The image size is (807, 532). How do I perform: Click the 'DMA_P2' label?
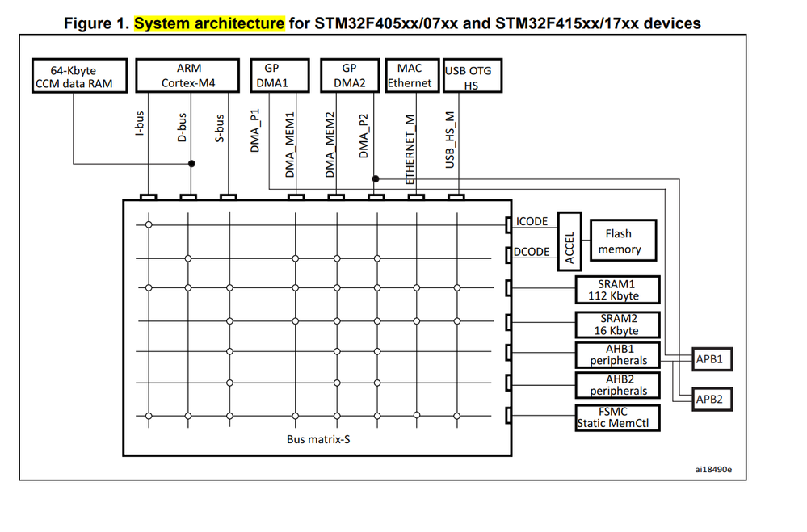point(364,136)
